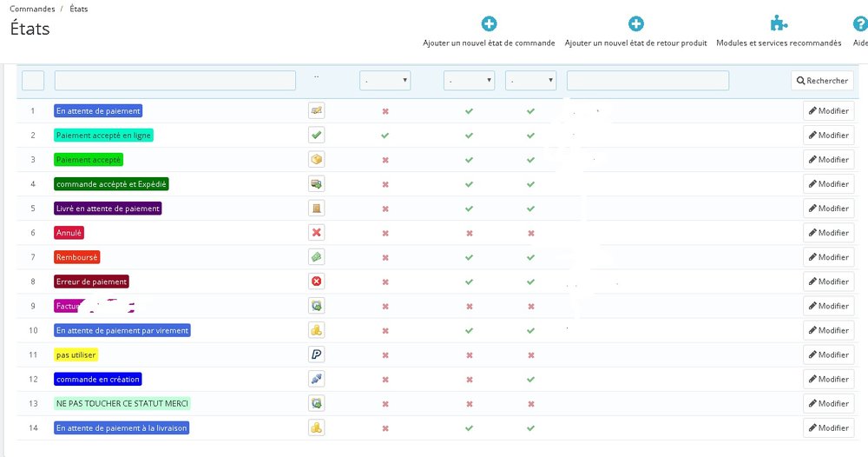
Task: Click blue En attente de paiement label
Action: pyautogui.click(x=98, y=111)
